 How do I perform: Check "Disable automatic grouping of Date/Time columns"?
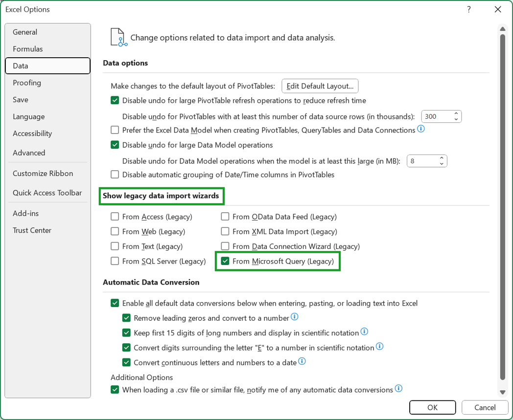(x=114, y=175)
